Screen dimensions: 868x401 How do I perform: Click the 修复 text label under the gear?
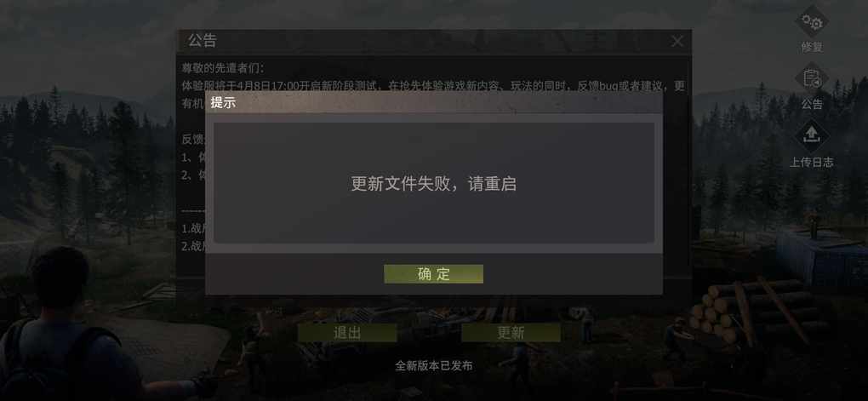(x=812, y=48)
